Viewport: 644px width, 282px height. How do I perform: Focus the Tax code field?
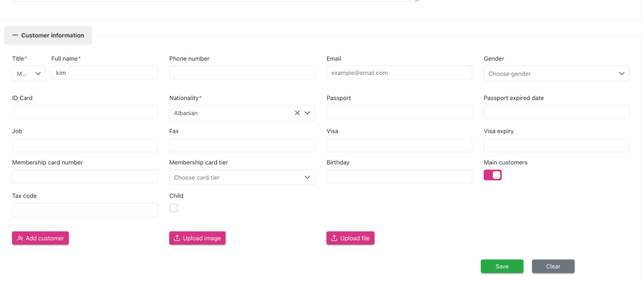(x=84, y=210)
